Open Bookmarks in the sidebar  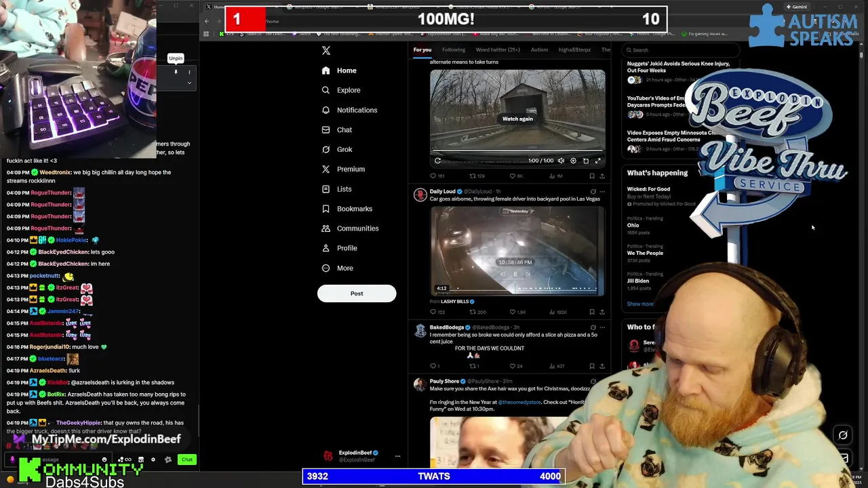(x=347, y=209)
